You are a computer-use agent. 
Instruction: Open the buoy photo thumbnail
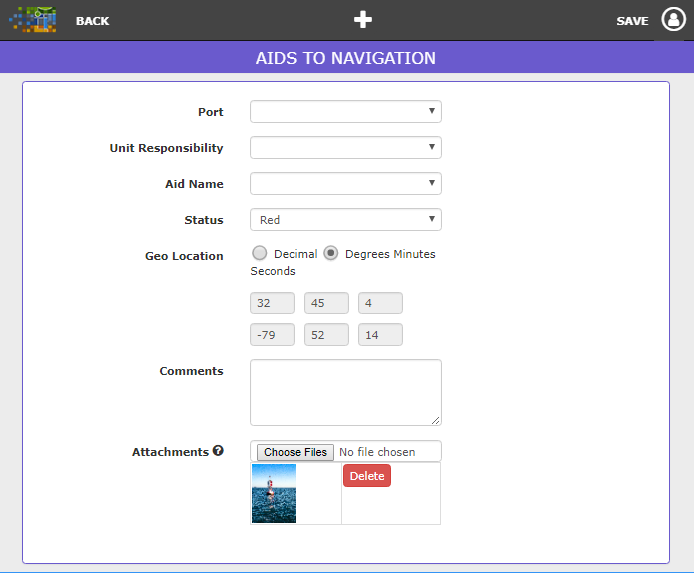tap(274, 493)
